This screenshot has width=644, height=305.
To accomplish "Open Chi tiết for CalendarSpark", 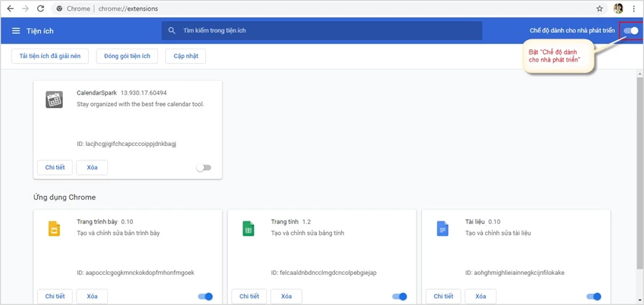I will coord(55,168).
